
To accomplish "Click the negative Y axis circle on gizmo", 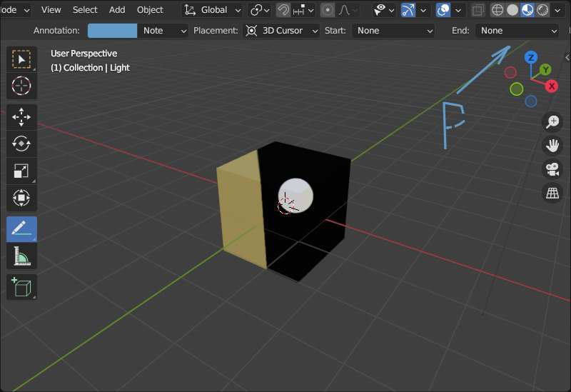I will coord(516,89).
